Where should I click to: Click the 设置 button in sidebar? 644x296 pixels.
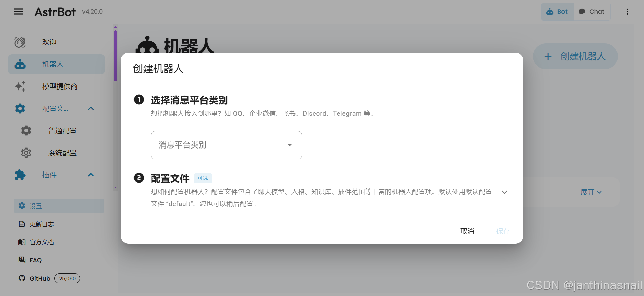[x=59, y=206]
